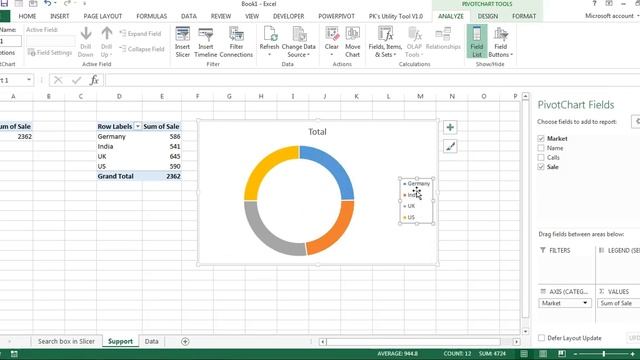
Task: Uncheck the Sale field checkbox
Action: (x=541, y=167)
